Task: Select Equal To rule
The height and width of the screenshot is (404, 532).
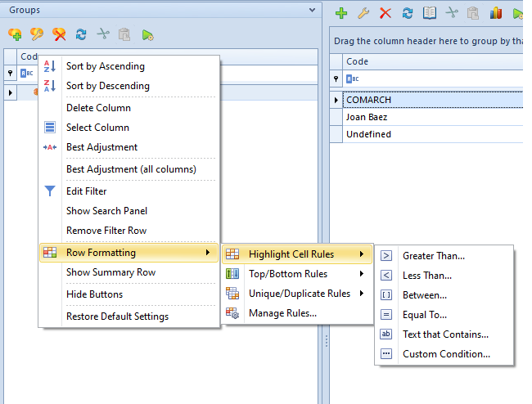Action: pyautogui.click(x=444, y=315)
